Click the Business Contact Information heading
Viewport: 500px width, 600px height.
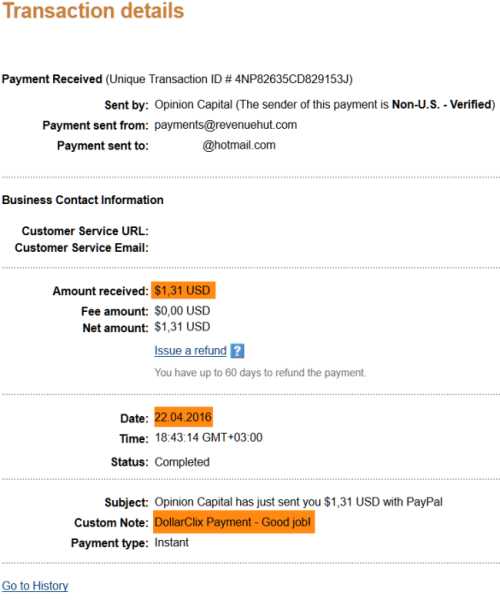click(x=83, y=200)
